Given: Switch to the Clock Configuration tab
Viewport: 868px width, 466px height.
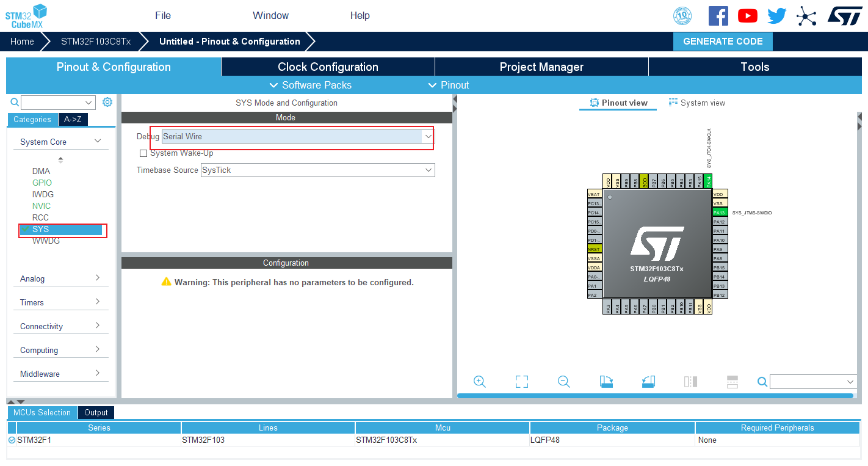Looking at the screenshot, I should (x=328, y=67).
